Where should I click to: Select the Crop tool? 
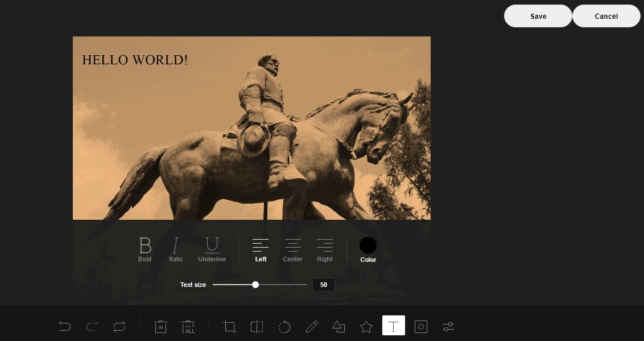tap(230, 326)
